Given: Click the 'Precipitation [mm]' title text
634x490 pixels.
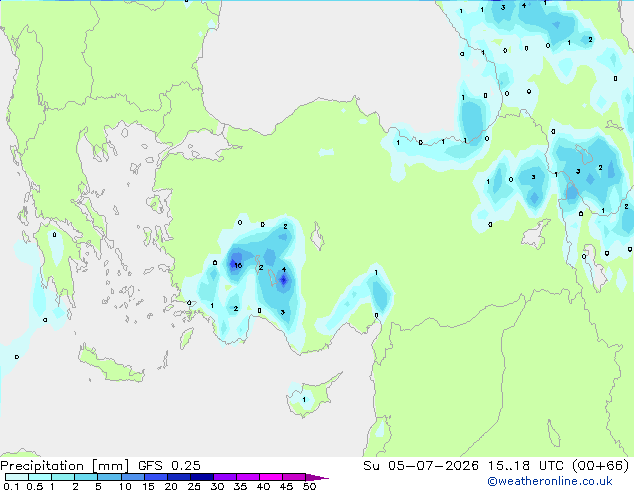Looking at the screenshot, I should (65, 465).
